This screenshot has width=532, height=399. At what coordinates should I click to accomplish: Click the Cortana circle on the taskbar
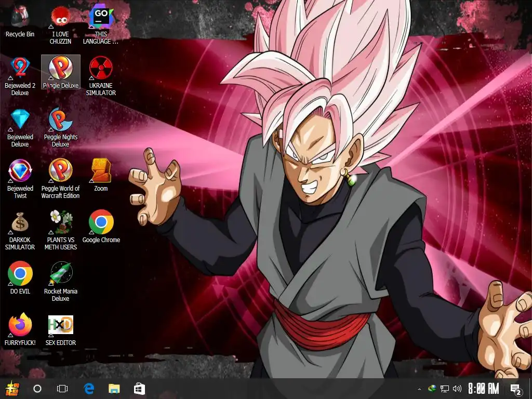(37, 389)
